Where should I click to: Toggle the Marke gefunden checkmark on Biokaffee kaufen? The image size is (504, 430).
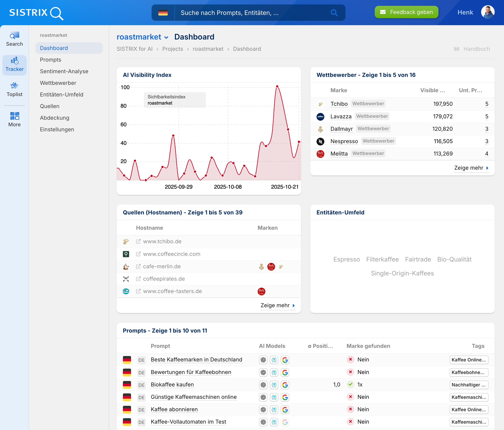[x=350, y=385]
